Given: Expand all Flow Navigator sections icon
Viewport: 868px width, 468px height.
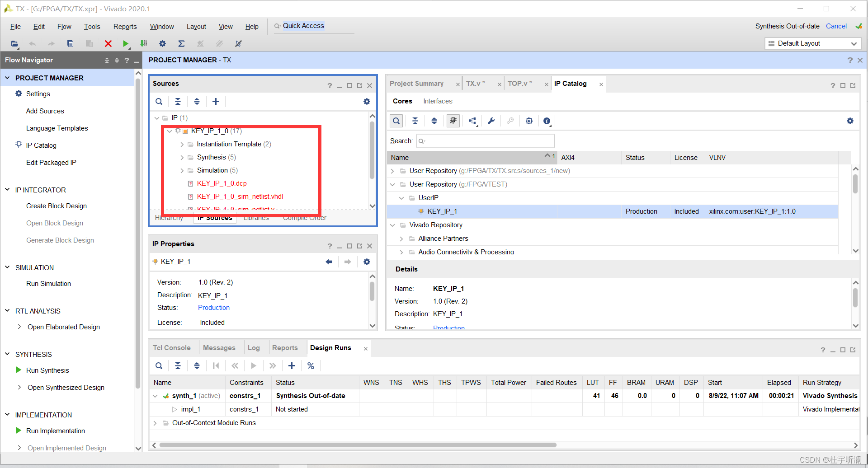Looking at the screenshot, I should pyautogui.click(x=117, y=60).
